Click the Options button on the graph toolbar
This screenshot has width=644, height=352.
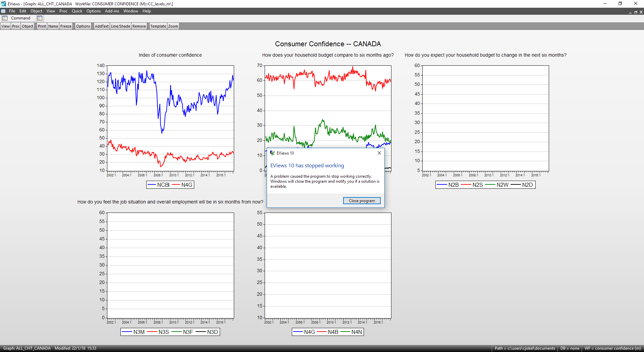[83, 26]
